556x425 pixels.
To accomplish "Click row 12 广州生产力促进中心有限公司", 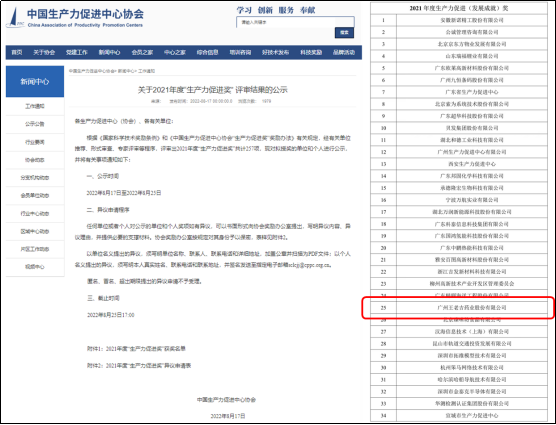I will click(x=472, y=152).
